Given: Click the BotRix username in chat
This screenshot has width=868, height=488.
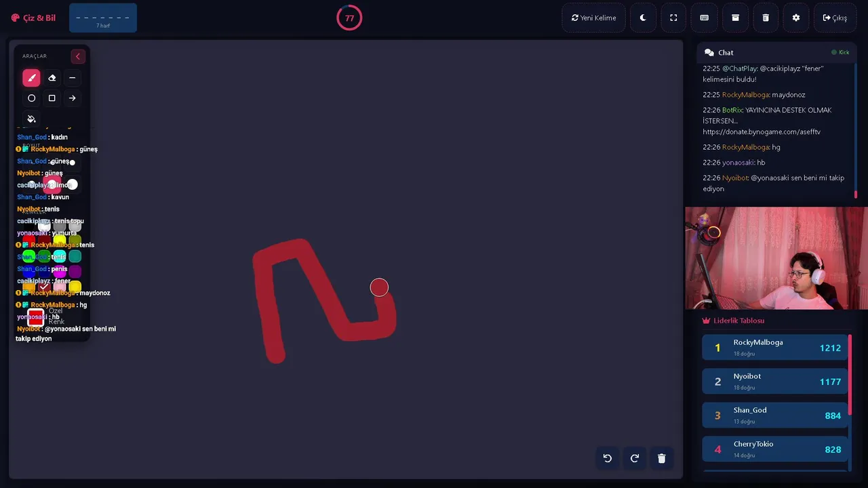Looking at the screenshot, I should pos(732,110).
